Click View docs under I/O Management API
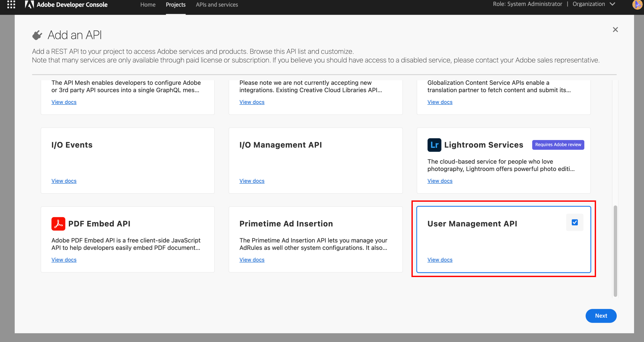The image size is (644, 342). pos(252,181)
